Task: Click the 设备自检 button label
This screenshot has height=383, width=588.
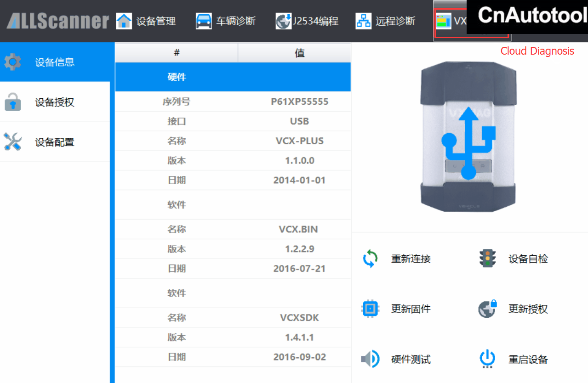Action: (x=528, y=259)
